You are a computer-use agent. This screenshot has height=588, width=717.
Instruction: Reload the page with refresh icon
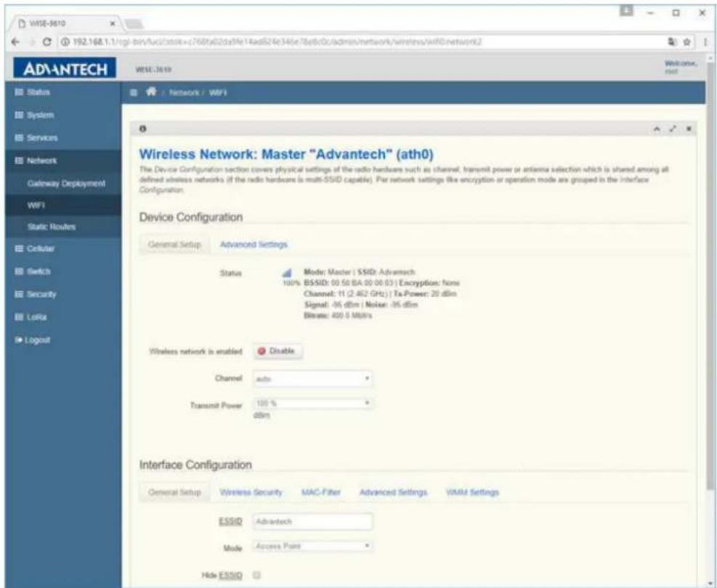[47, 43]
